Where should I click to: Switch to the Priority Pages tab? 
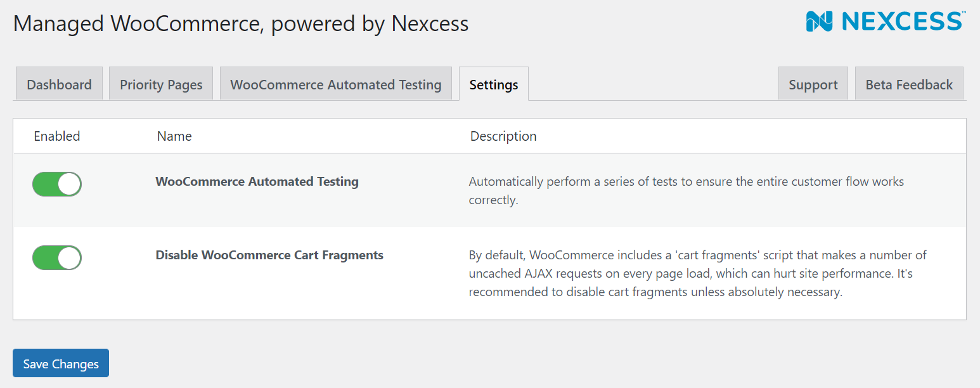coord(161,84)
